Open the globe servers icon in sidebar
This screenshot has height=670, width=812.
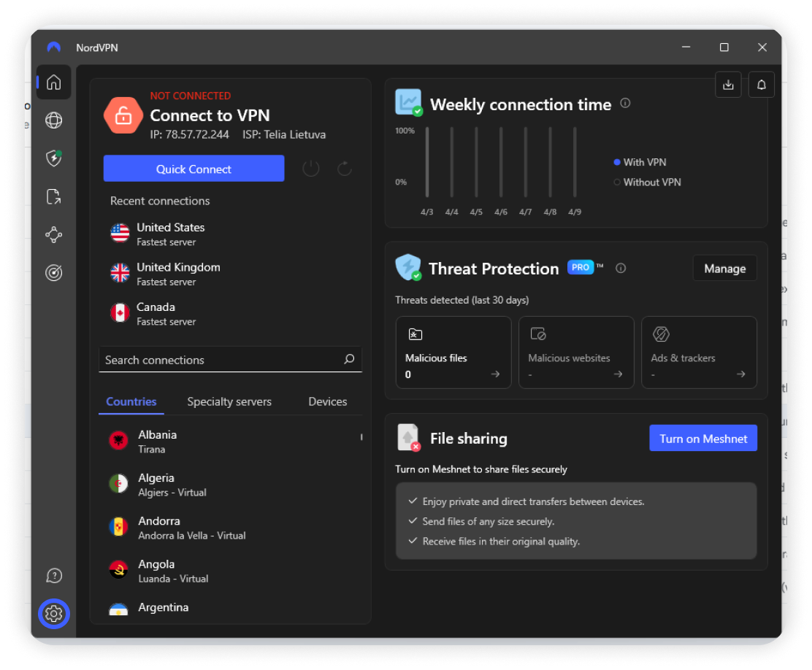click(53, 120)
